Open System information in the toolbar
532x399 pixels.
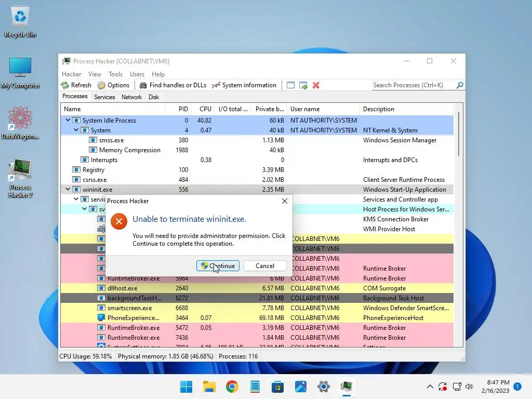[244, 85]
